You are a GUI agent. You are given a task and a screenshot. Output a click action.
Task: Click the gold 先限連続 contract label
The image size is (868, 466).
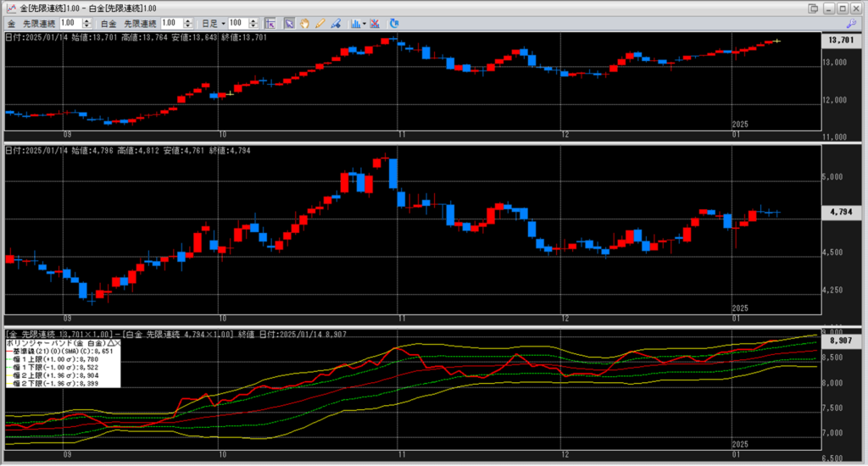tap(40, 23)
